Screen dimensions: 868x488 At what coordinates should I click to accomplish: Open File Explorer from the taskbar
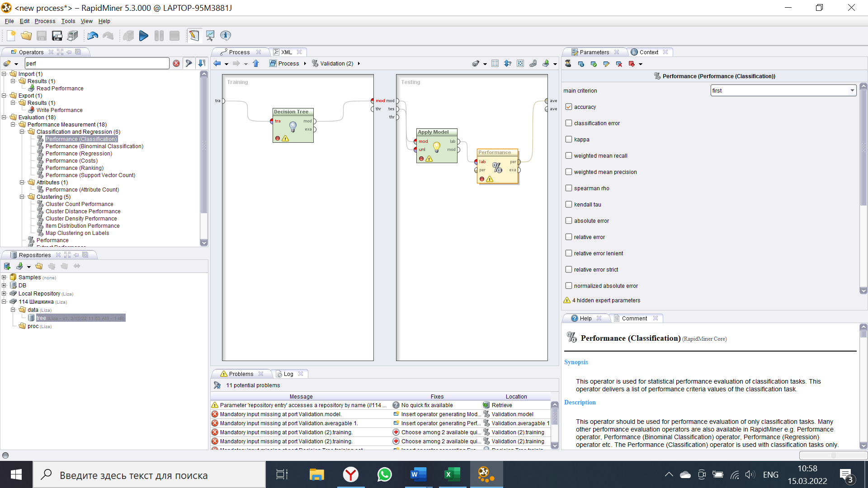[316, 474]
